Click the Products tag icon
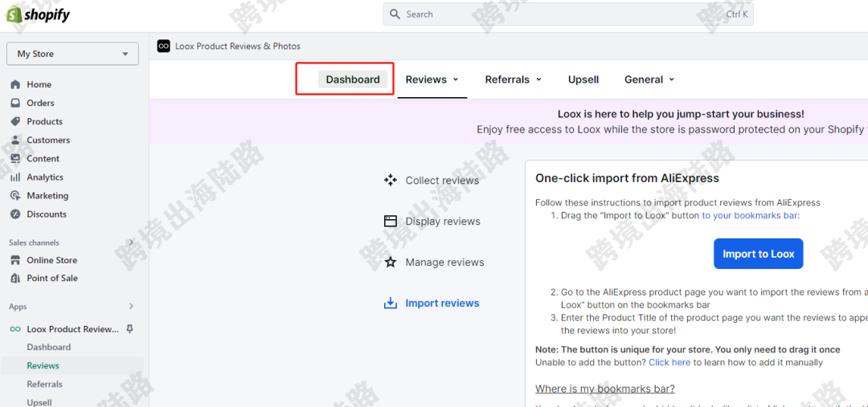This screenshot has height=407, width=868. (x=15, y=122)
